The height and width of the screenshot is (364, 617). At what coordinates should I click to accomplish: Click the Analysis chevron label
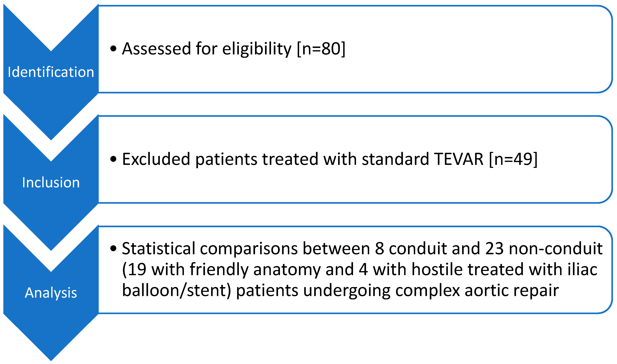coord(51,293)
